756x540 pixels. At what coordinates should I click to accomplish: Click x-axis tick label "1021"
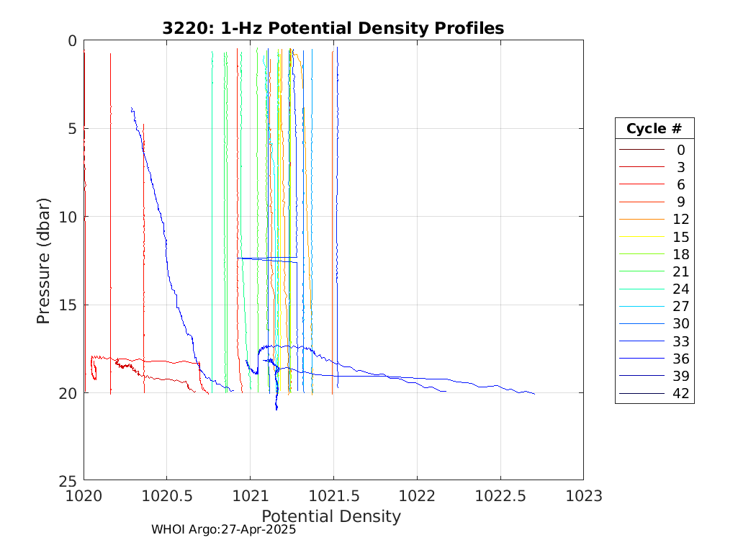click(x=251, y=496)
